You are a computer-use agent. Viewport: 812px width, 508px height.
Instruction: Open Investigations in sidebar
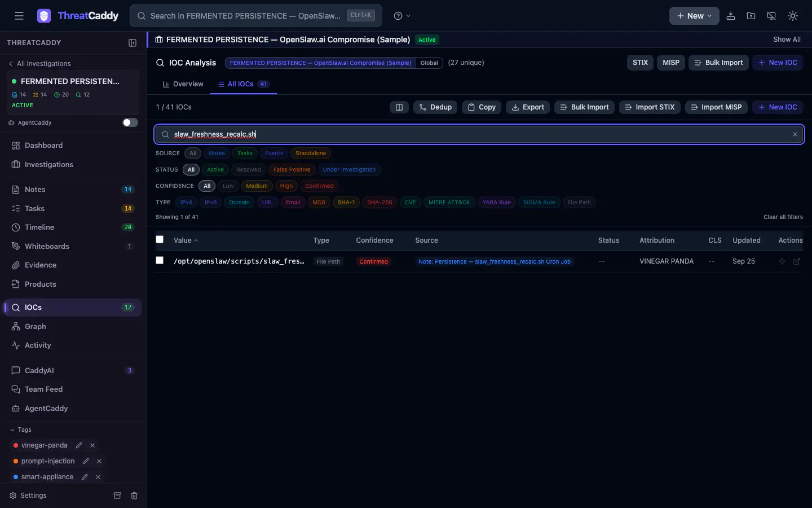click(x=73, y=165)
